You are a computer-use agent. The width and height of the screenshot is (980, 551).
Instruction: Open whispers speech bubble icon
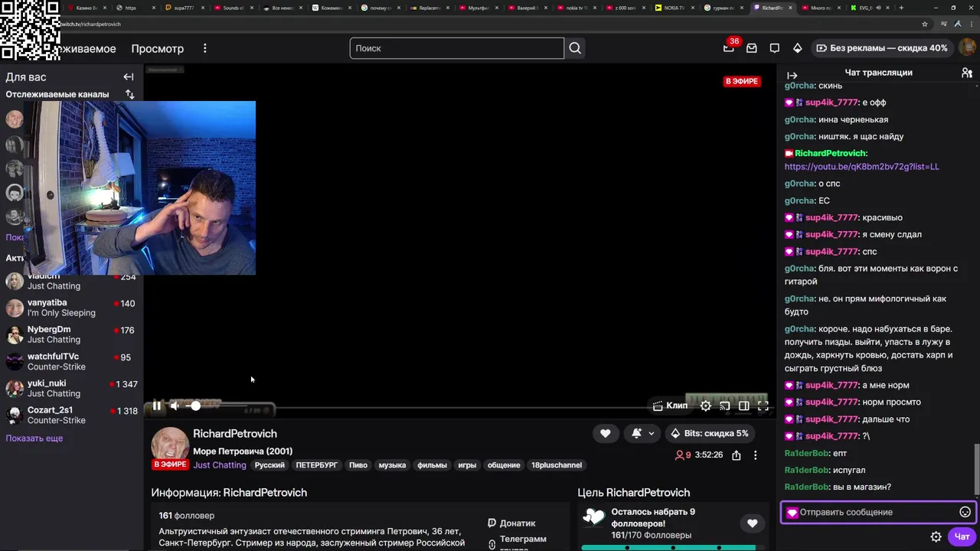(x=775, y=48)
